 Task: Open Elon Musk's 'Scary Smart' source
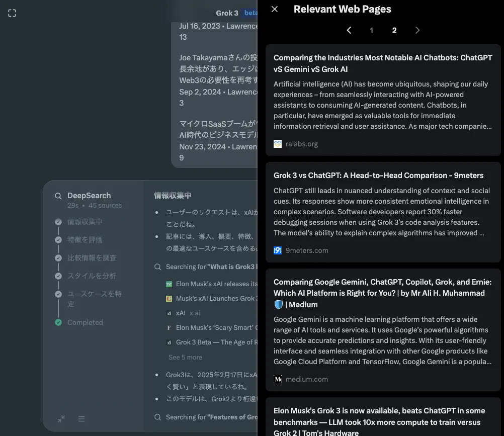(212, 328)
